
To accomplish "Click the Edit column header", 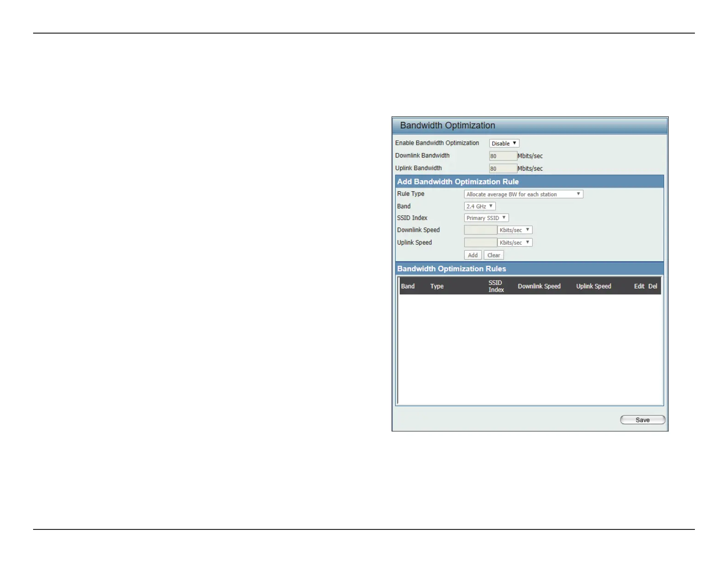I will point(639,286).
